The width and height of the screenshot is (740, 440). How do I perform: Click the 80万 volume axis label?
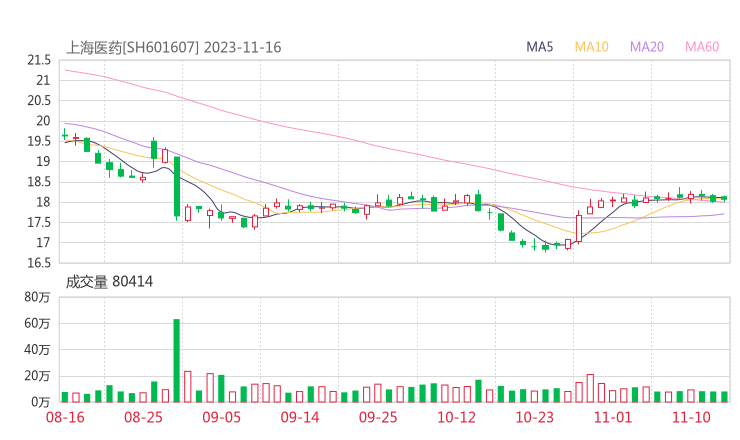37,297
